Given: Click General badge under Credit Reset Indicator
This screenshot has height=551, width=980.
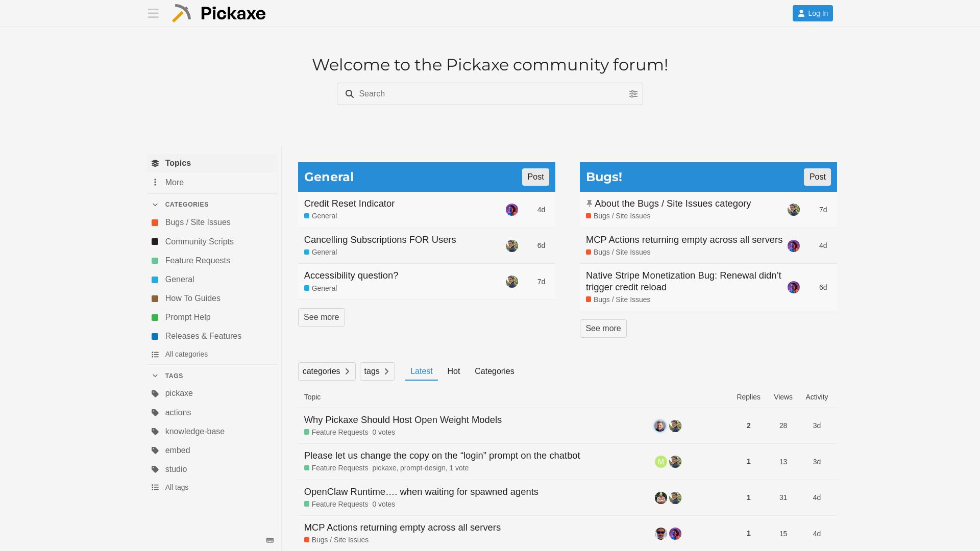Looking at the screenshot, I should (x=321, y=216).
